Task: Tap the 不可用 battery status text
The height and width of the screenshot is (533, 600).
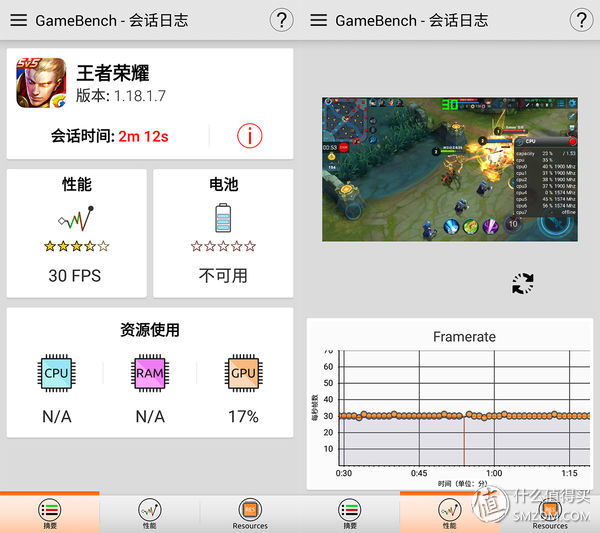Action: pyautogui.click(x=223, y=275)
